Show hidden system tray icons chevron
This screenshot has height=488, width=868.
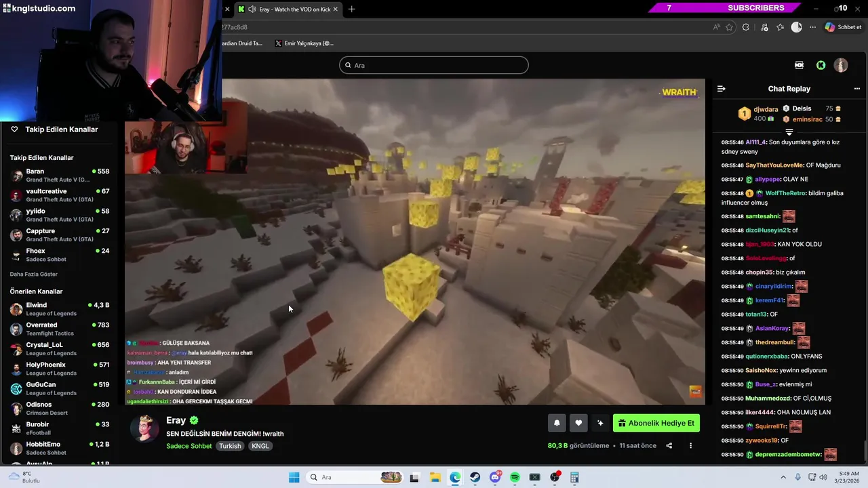coord(783,477)
